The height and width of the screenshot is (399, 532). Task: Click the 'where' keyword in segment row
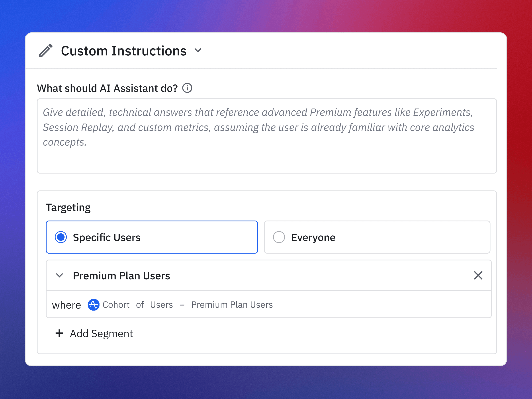(66, 305)
